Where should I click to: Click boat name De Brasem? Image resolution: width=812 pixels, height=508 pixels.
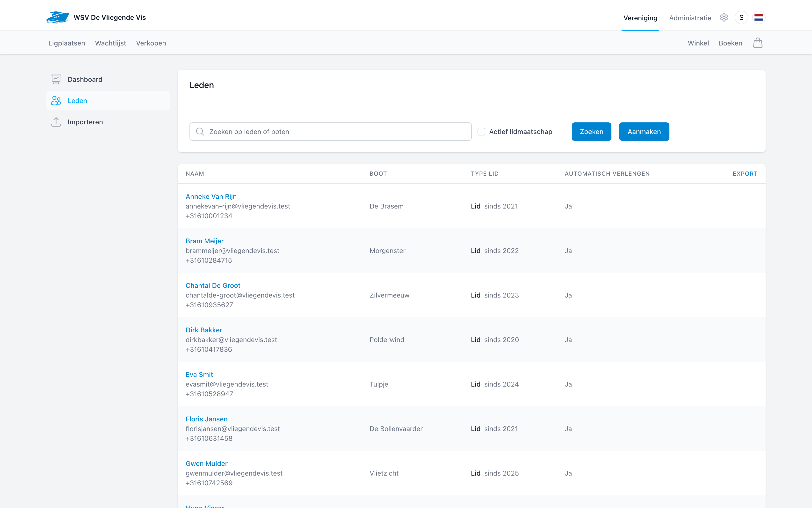[386, 206]
